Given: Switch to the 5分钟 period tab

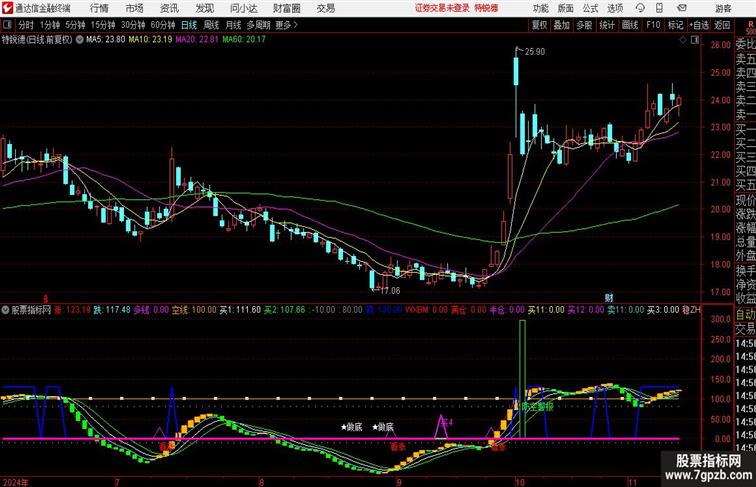Looking at the screenshot, I should click(x=75, y=25).
